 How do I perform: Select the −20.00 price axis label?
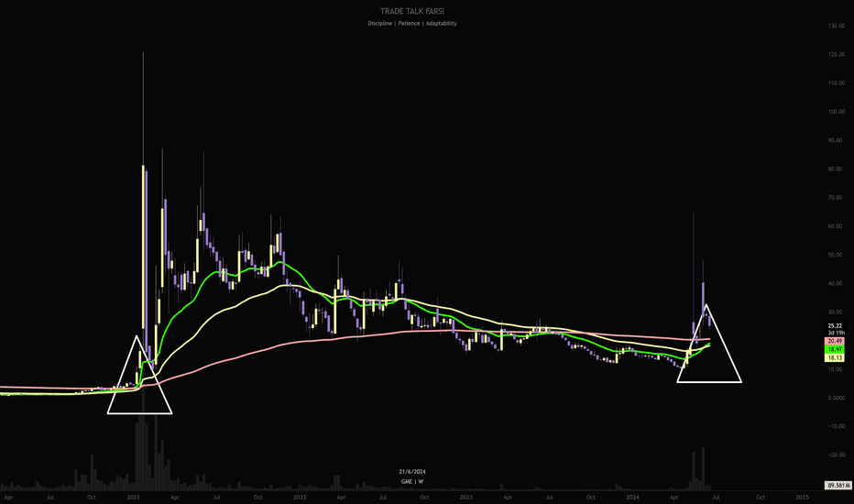click(836, 455)
